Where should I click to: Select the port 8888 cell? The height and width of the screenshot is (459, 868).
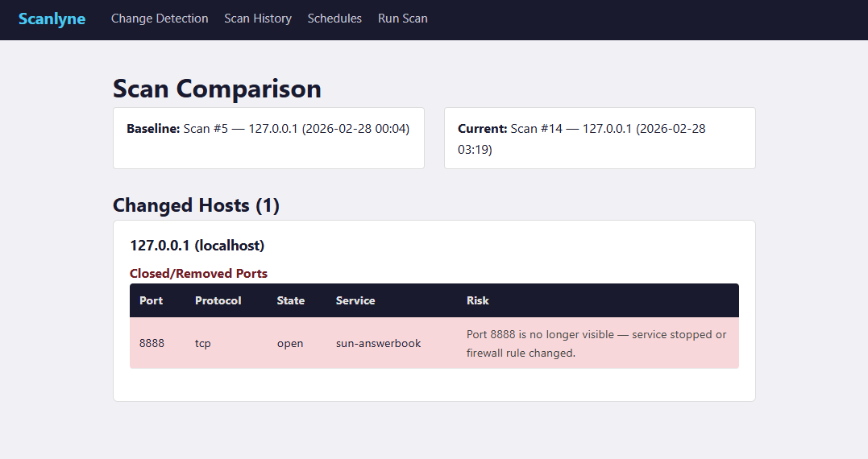[152, 343]
